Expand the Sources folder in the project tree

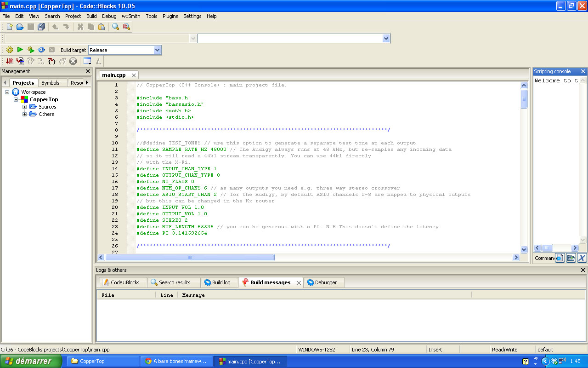[x=25, y=107]
